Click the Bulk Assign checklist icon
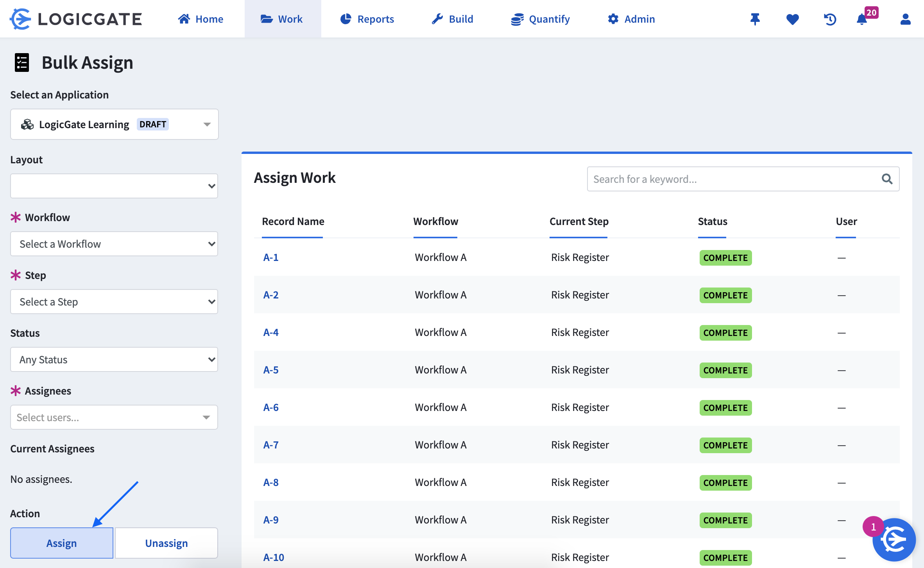 tap(22, 63)
